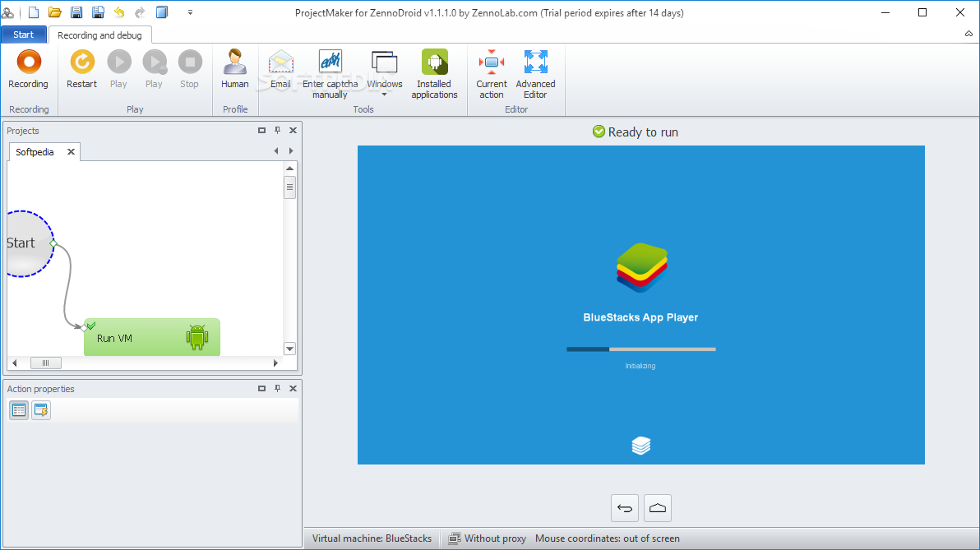Undo the last action
Viewport: 980px width, 550px height.
click(119, 12)
